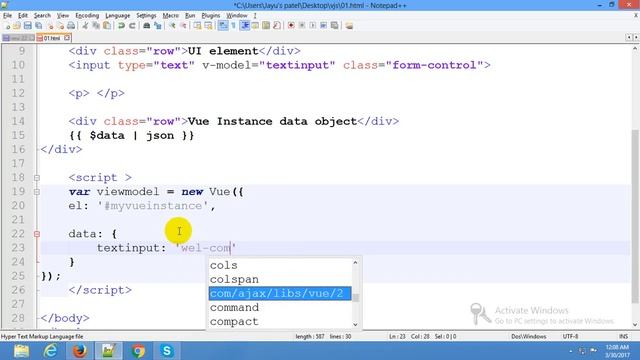Open the Plugins menu

[x=211, y=16]
